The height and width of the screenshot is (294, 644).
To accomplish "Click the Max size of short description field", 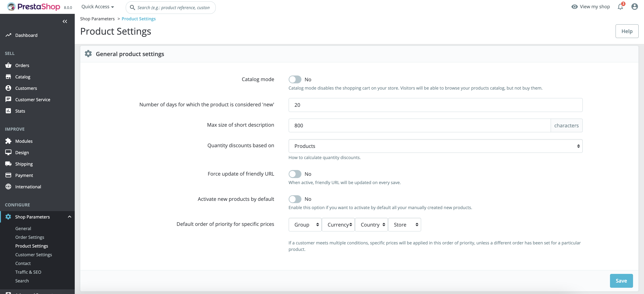I will 419,126.
